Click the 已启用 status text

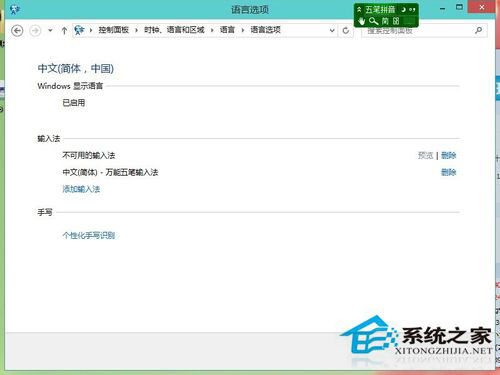tap(74, 103)
